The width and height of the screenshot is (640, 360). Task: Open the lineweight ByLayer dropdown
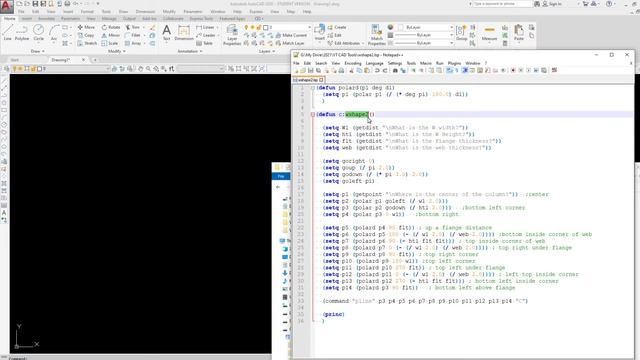pos(451,35)
